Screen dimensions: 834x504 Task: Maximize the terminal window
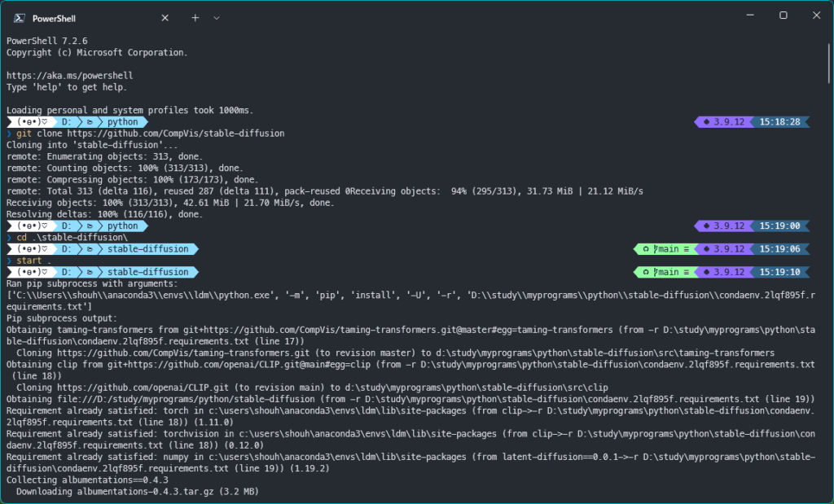pos(783,15)
